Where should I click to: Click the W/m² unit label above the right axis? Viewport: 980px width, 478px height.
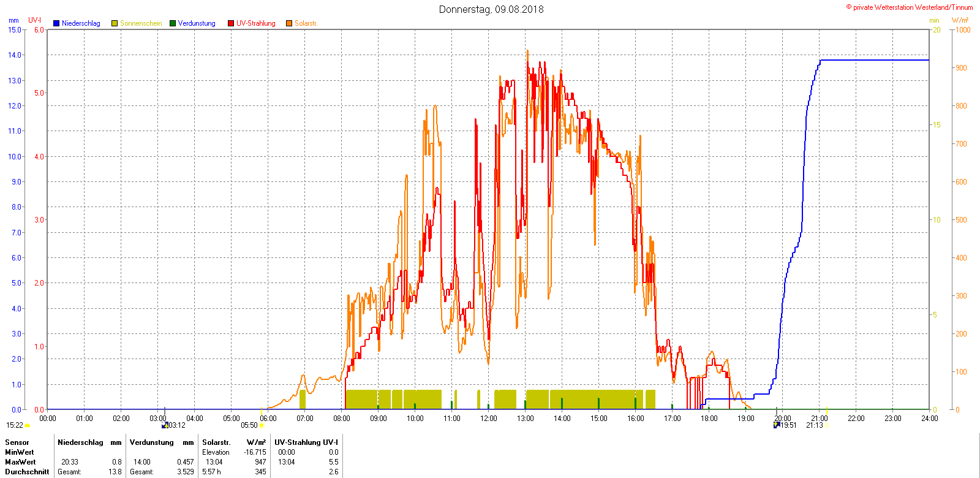click(x=960, y=20)
